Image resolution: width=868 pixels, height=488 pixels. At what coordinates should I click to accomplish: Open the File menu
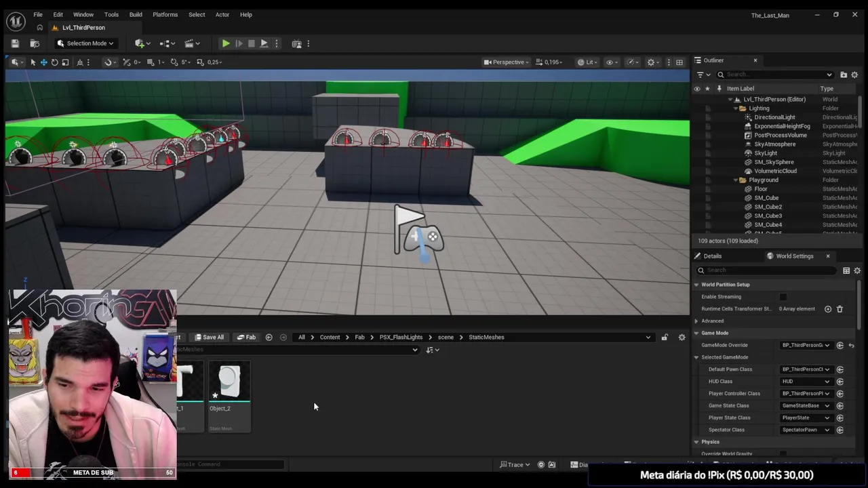(x=38, y=15)
